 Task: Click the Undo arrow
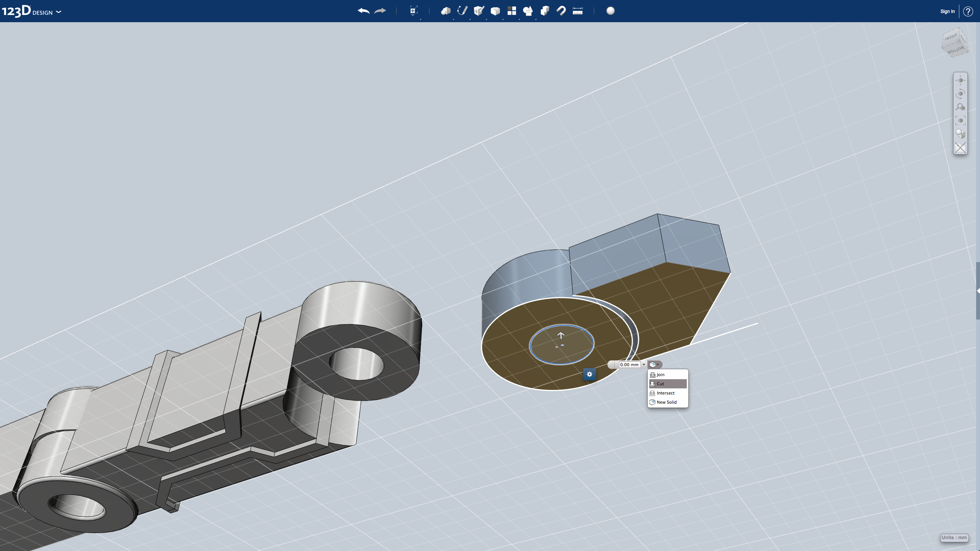coord(363,11)
